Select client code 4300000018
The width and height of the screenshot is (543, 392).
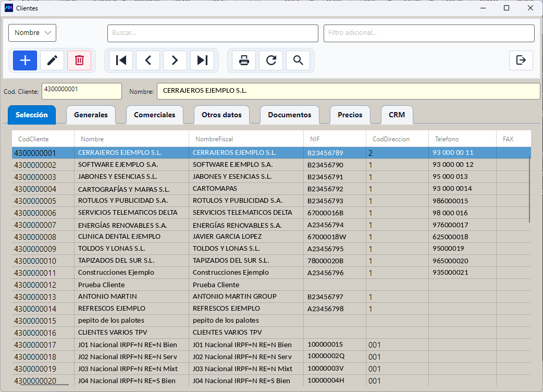click(35, 357)
